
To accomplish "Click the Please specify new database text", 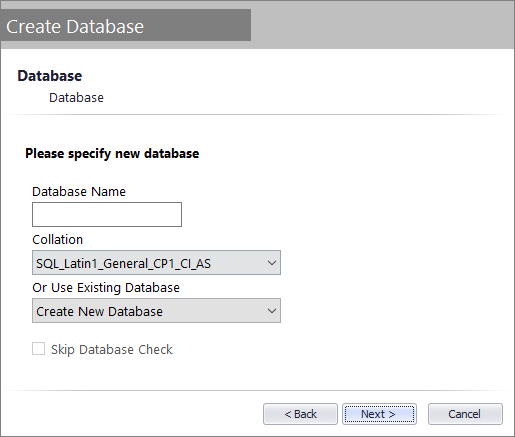I will pyautogui.click(x=112, y=154).
